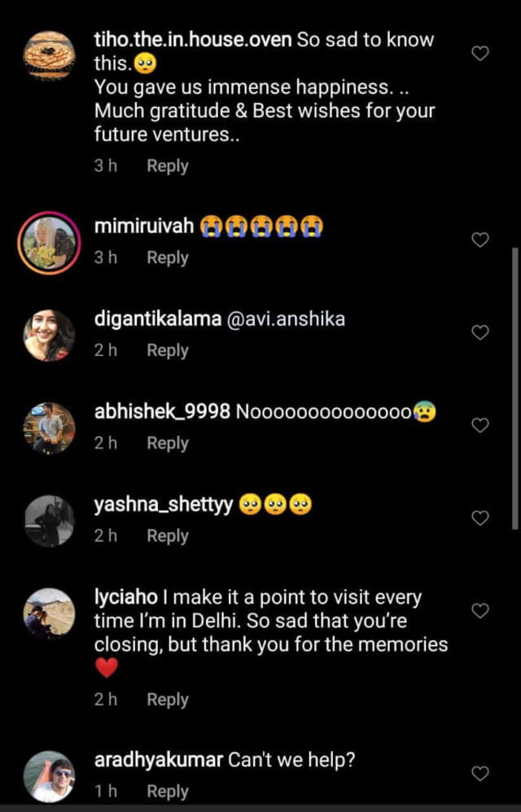View mimiruivah's story from avatar

49,244
